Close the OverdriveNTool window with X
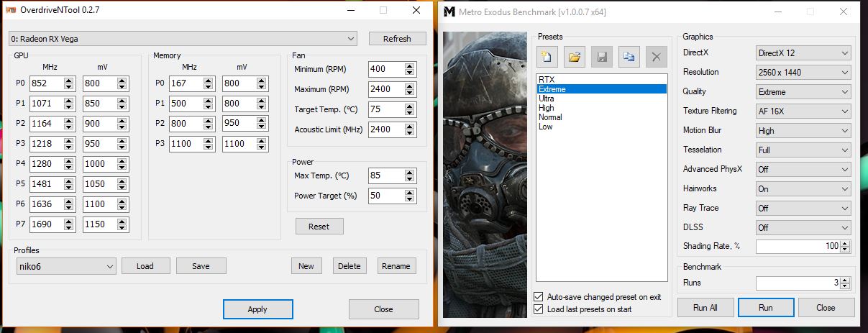The width and height of the screenshot is (868, 333). (416, 11)
